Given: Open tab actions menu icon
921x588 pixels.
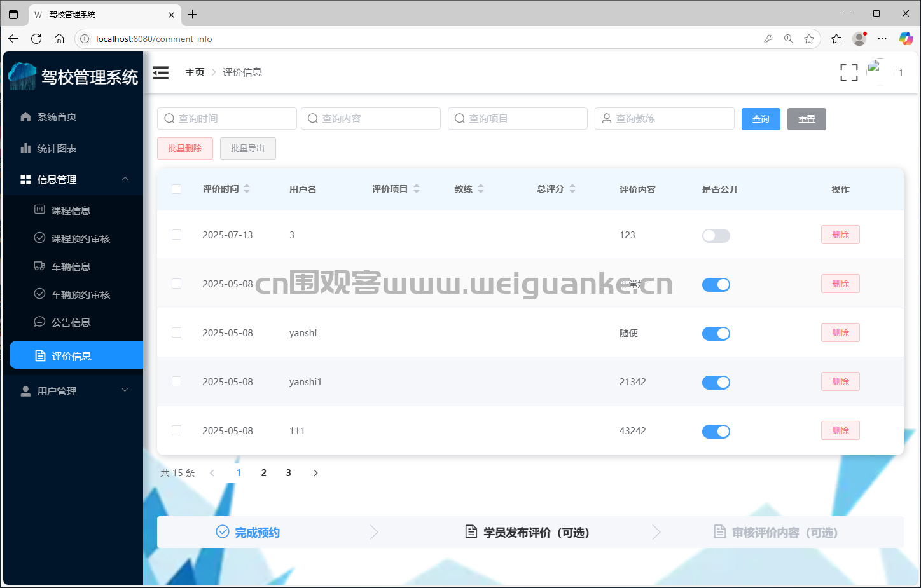Looking at the screenshot, I should 13,14.
